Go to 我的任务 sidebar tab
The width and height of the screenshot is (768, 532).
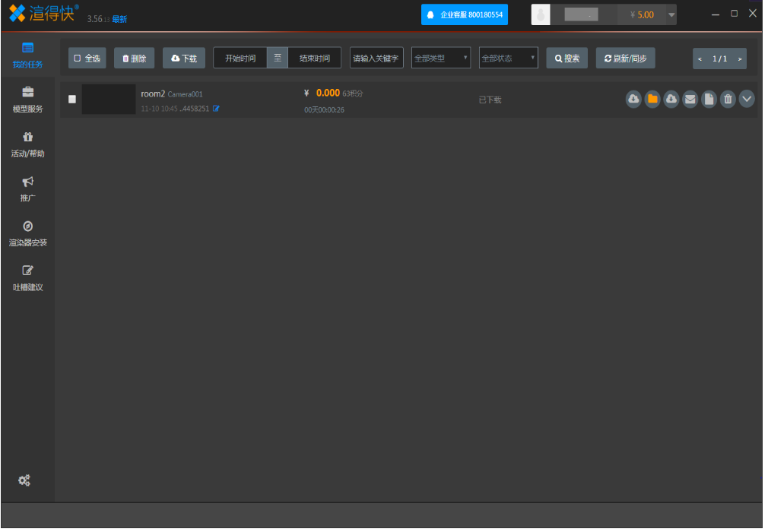[28, 55]
